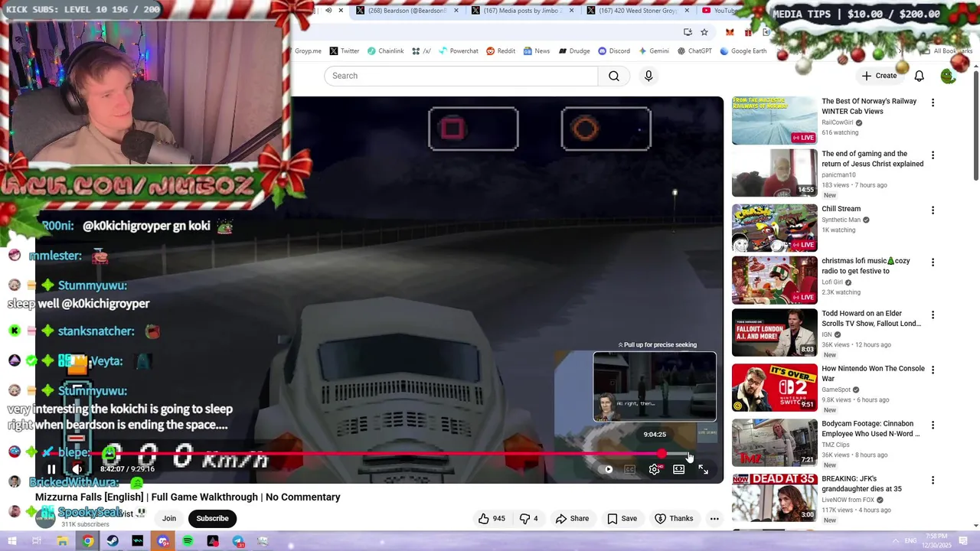Viewport: 980px width, 551px height.
Task: Open the Discord bookmark
Action: (x=614, y=51)
